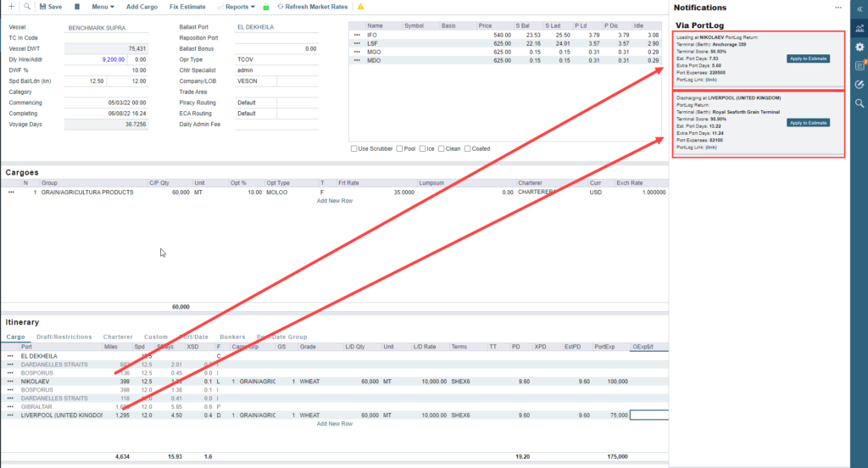Click Ballast Port field EL DEKHEILA
The height and width of the screenshot is (468, 868).
coord(277,27)
